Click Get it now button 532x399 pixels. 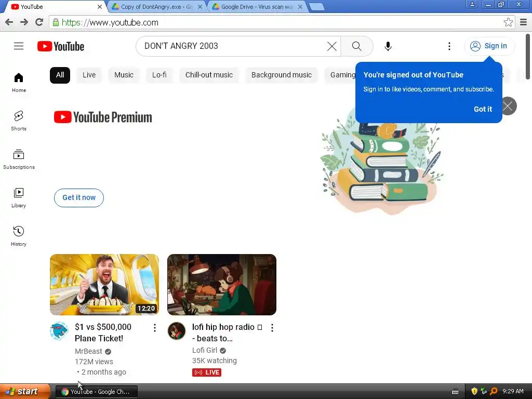(79, 198)
